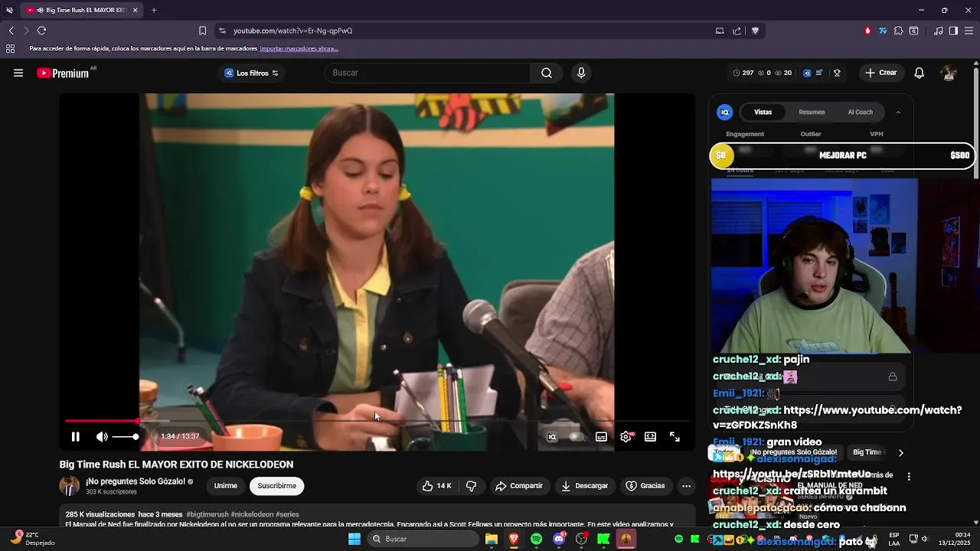Viewport: 980px width, 551px height.
Task: Open the 'VPH' section
Action: click(877, 134)
